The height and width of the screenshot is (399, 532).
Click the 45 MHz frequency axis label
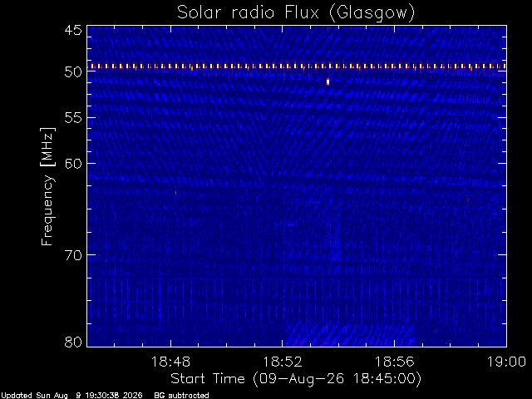tap(73, 30)
